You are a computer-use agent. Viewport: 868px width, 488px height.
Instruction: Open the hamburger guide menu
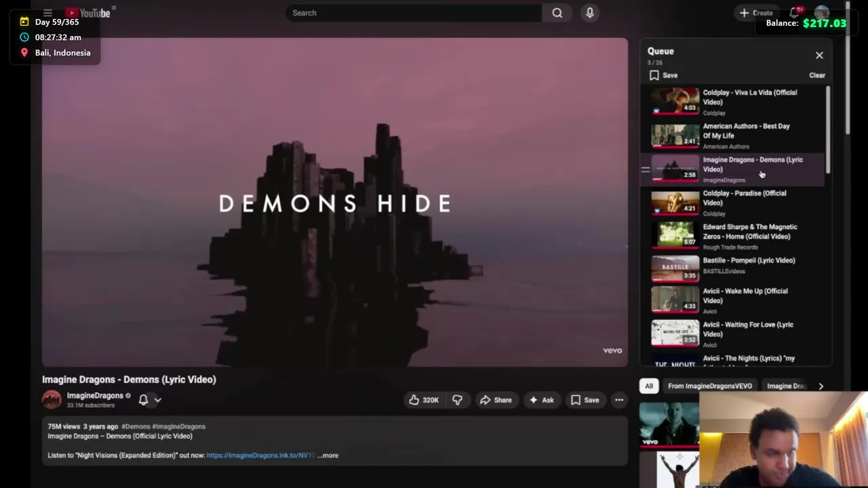(x=47, y=13)
